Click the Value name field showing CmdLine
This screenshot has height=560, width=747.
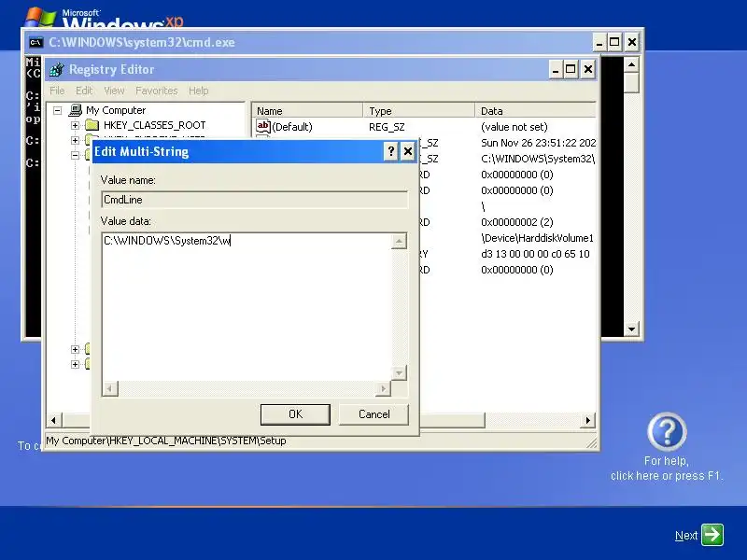coord(254,200)
